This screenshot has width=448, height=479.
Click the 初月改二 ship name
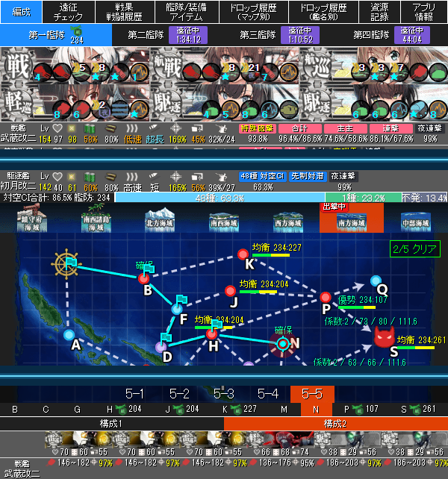19,186
